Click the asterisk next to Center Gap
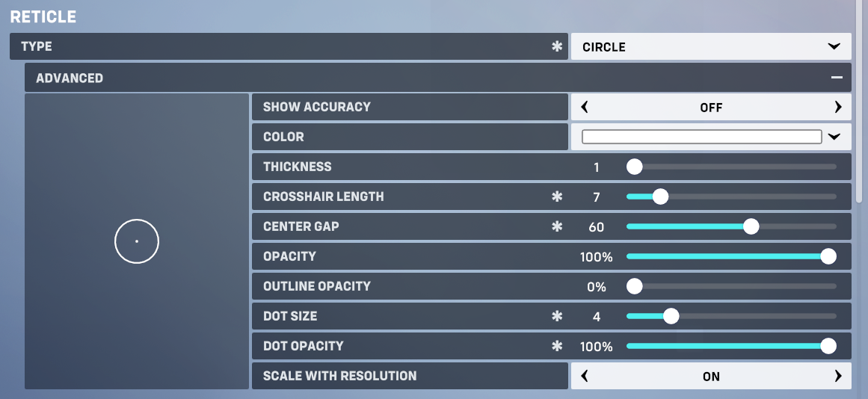This screenshot has width=868, height=399. (556, 226)
